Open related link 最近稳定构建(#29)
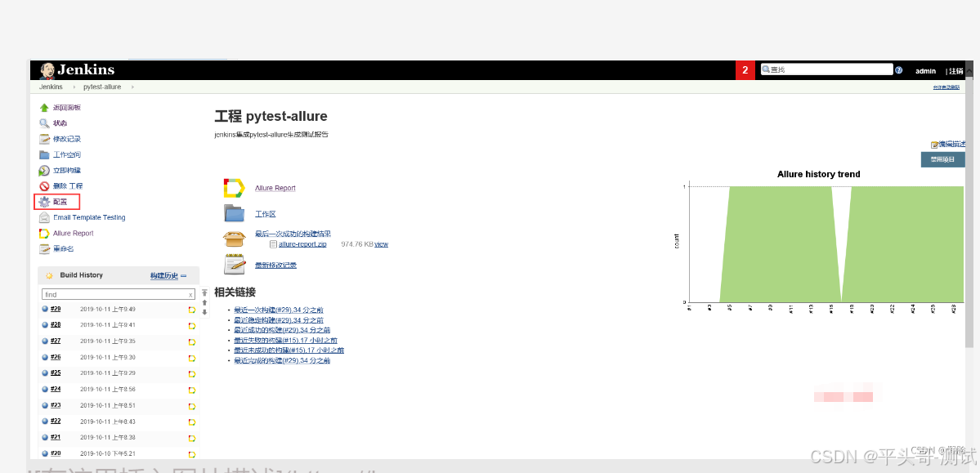 (278, 320)
